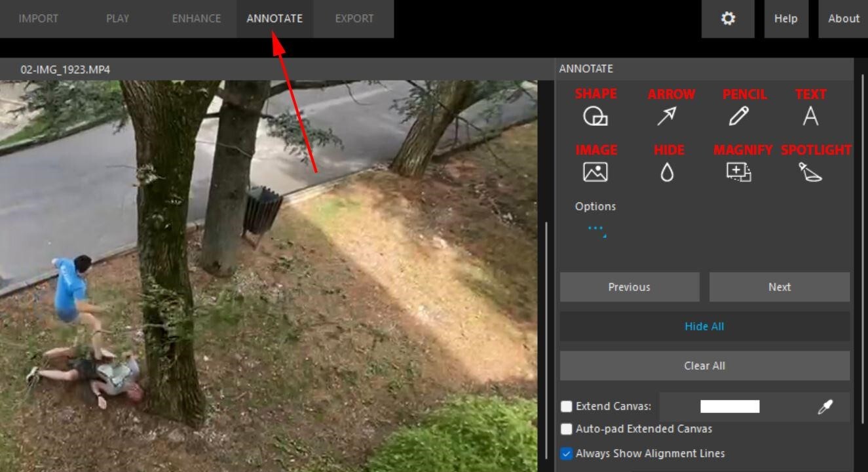Expand the annotation Options panel

(x=597, y=228)
